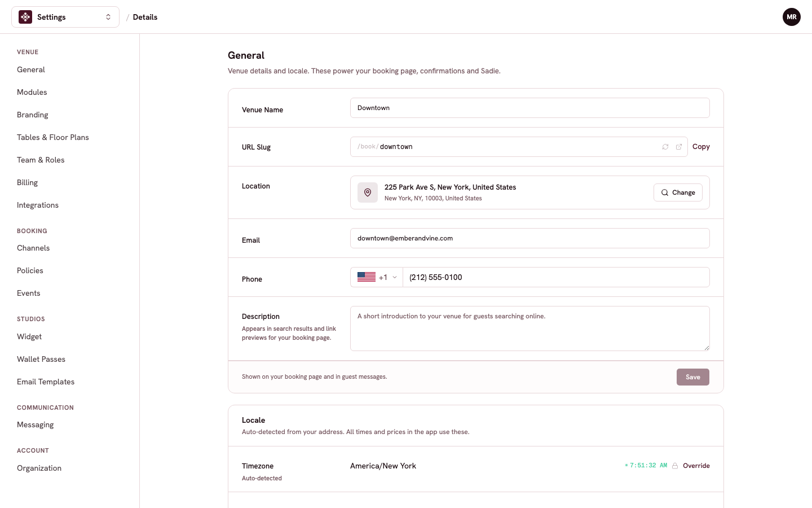The image size is (812, 508).
Task: Click the Change location button
Action: click(678, 192)
